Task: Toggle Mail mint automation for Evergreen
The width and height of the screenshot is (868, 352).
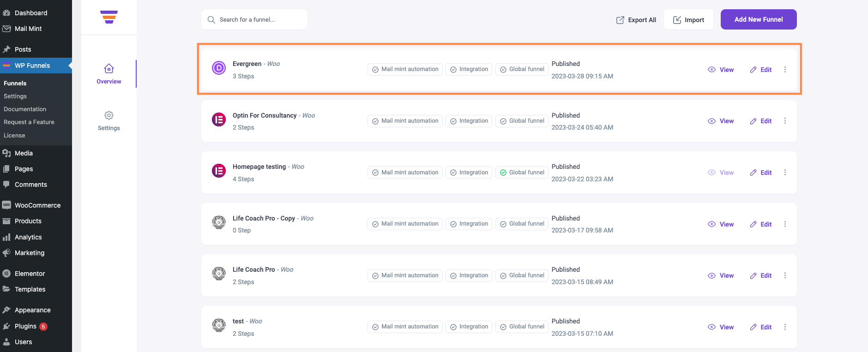Action: [x=405, y=69]
